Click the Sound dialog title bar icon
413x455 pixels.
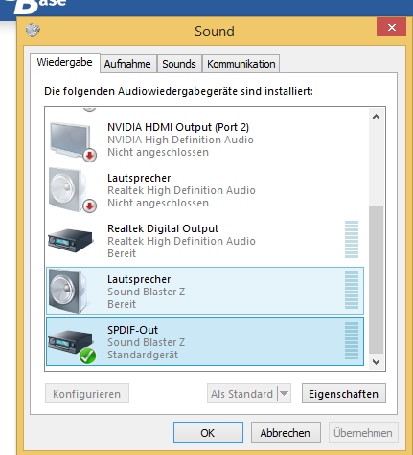tap(33, 30)
